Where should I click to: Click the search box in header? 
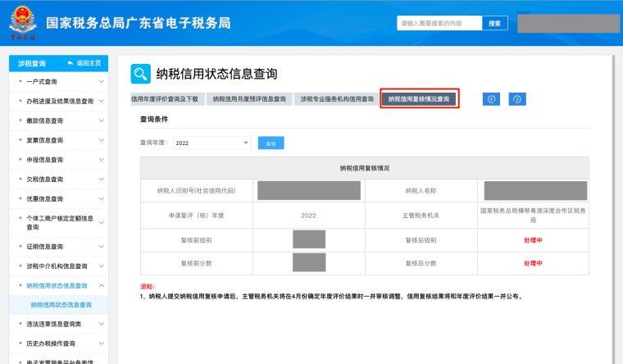click(x=439, y=24)
